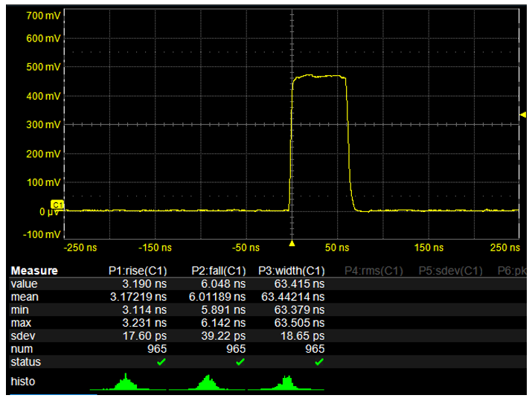Click the rise min 3.114 ns
532x401 pixels.
[x=144, y=309]
